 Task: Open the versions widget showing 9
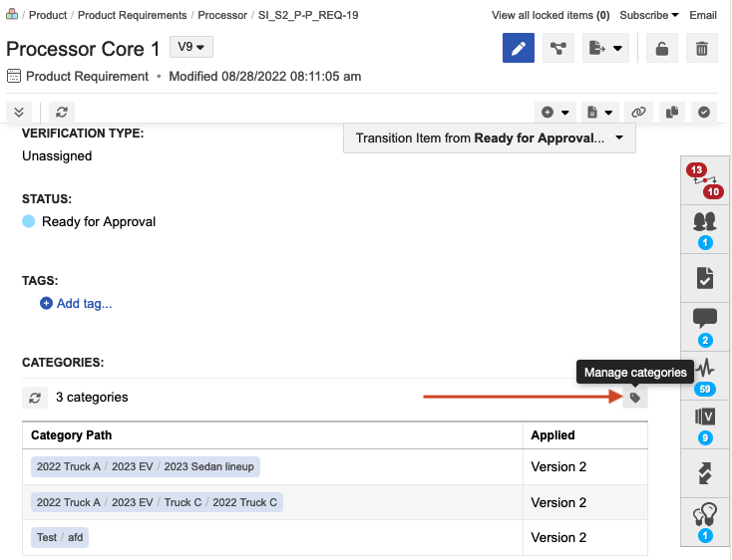(705, 423)
